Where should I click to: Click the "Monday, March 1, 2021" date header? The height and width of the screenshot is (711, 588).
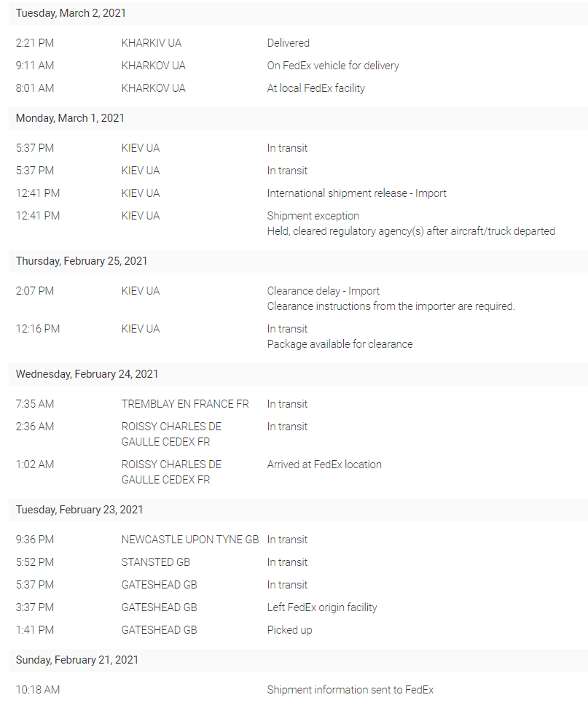(x=70, y=118)
